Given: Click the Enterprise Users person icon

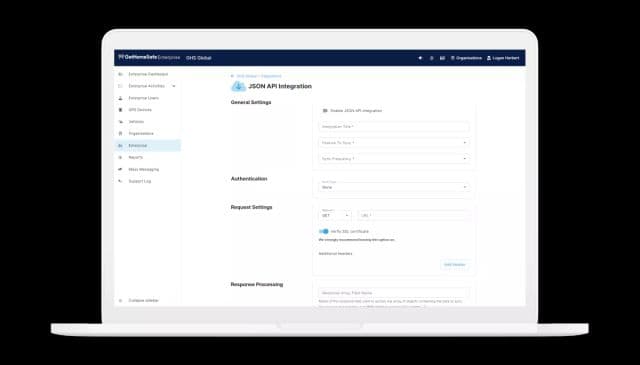Looking at the screenshot, I should coord(120,98).
